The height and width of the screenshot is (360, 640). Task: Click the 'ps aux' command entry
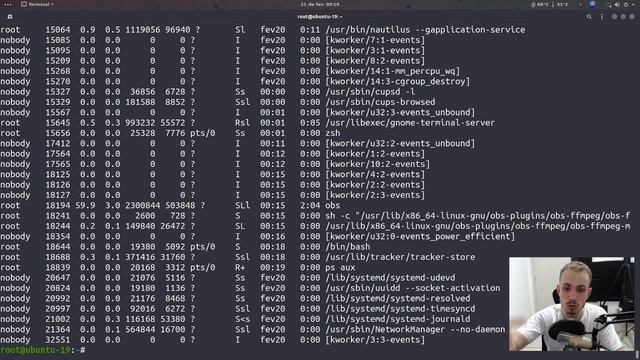click(340, 267)
